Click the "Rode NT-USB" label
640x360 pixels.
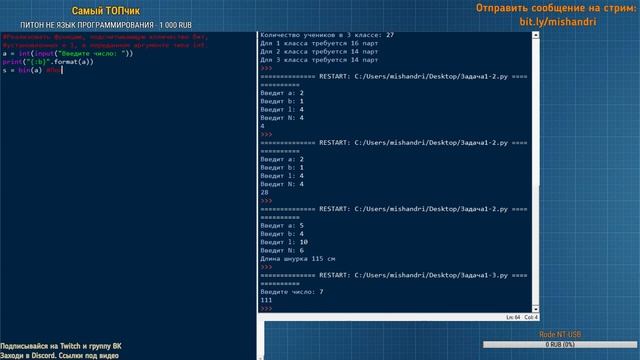560,335
